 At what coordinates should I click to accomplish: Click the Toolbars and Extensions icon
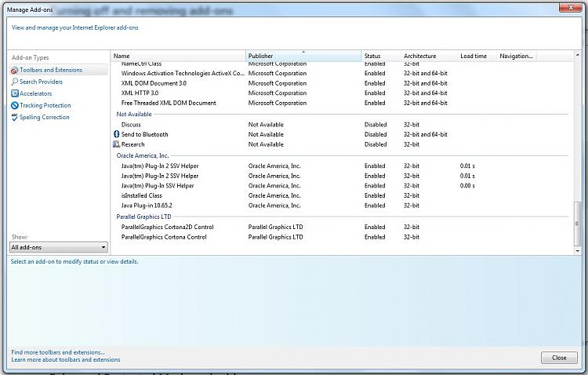click(x=14, y=70)
